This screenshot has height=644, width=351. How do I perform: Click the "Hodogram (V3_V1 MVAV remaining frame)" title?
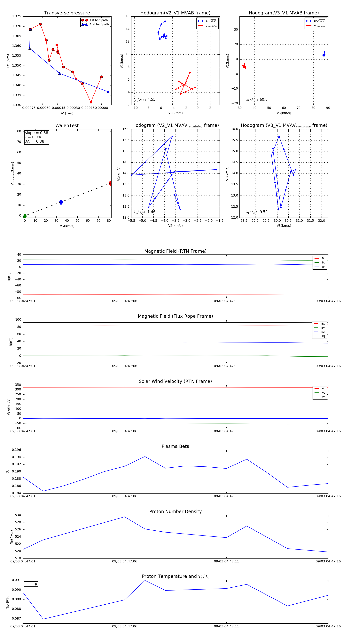[x=284, y=125]
